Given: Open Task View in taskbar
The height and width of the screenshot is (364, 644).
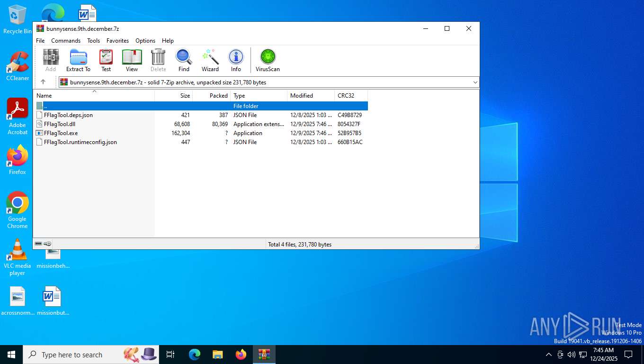Looking at the screenshot, I should click(170, 355).
